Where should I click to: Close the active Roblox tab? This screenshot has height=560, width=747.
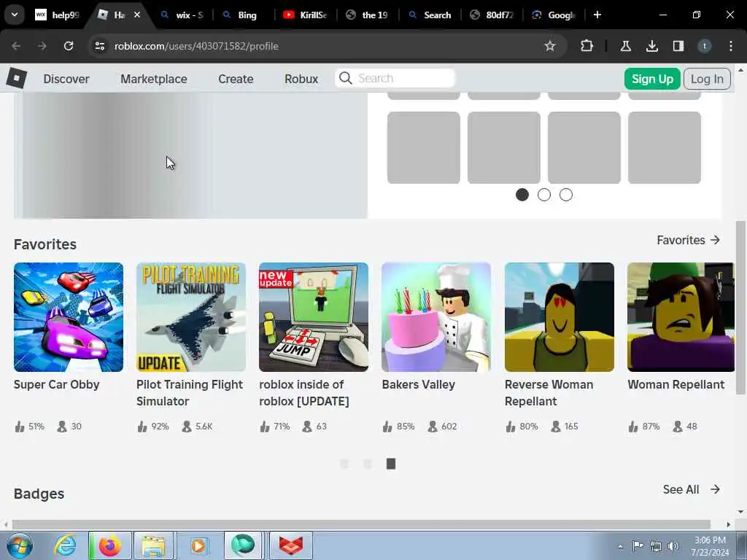coord(137,15)
